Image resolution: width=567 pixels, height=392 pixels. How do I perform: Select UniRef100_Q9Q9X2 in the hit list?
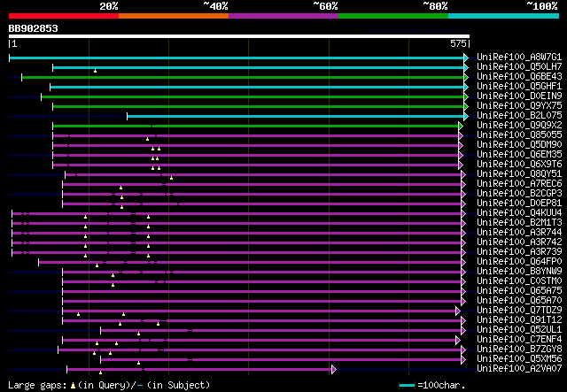click(519, 126)
